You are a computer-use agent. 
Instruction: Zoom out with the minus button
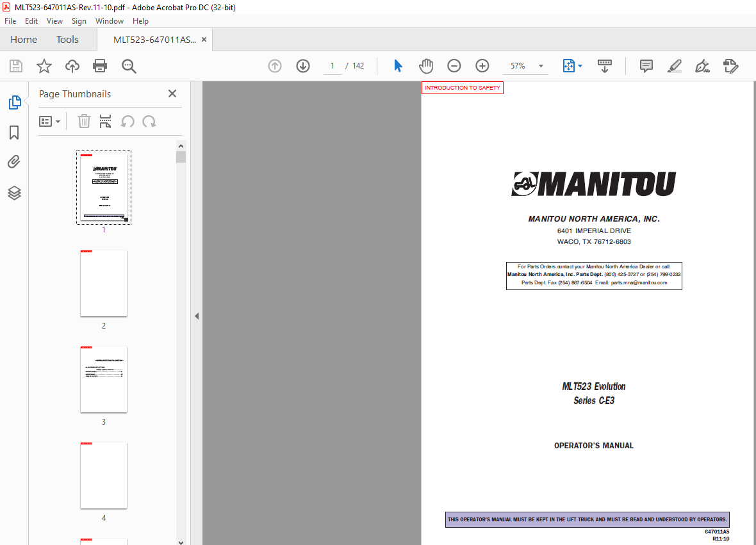[454, 66]
